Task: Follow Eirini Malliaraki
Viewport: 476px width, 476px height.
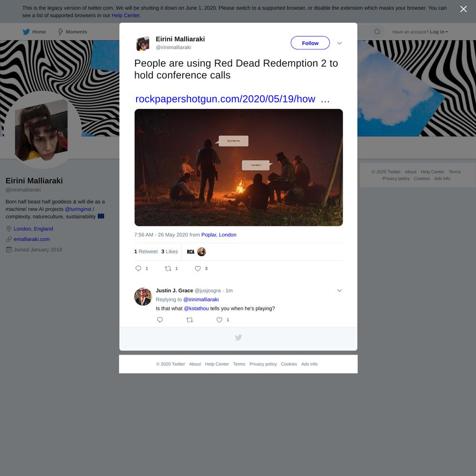Action: click(310, 43)
